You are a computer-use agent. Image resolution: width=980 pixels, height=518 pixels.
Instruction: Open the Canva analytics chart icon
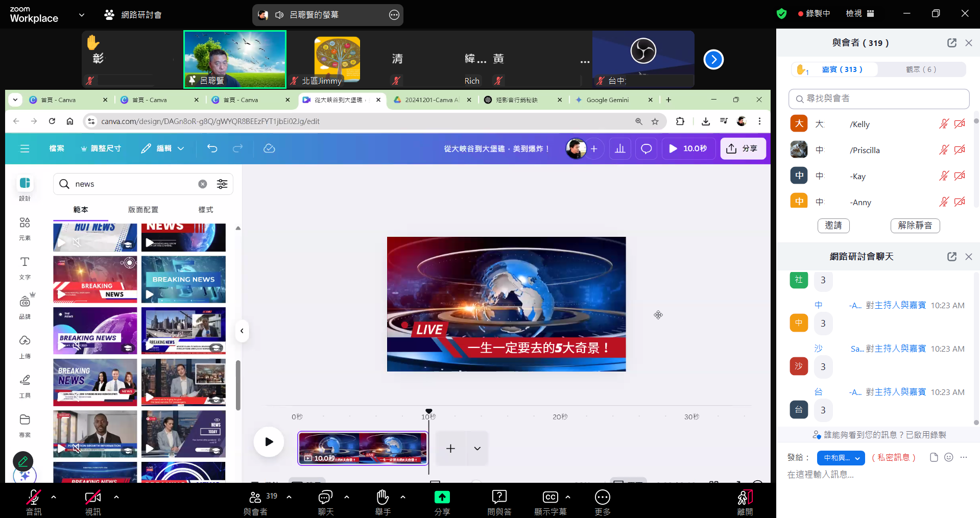point(620,149)
